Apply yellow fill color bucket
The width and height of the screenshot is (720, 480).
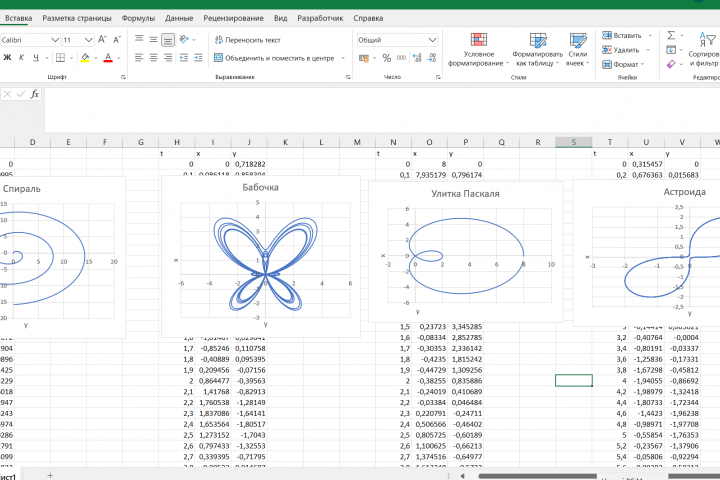(85, 58)
